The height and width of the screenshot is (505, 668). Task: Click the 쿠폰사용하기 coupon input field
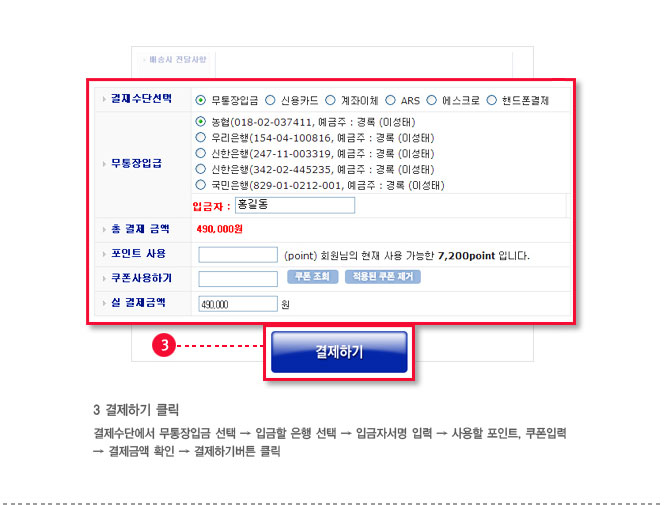(x=238, y=279)
